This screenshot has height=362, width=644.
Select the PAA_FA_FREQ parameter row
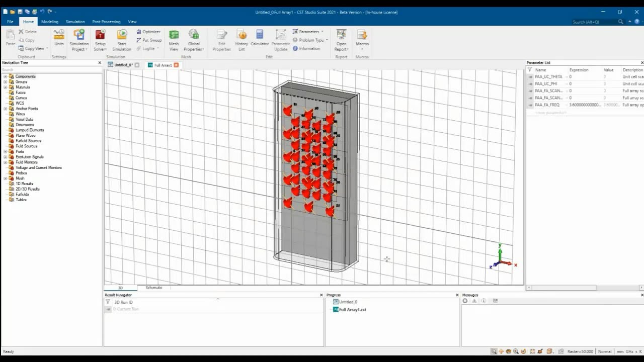[585, 105]
